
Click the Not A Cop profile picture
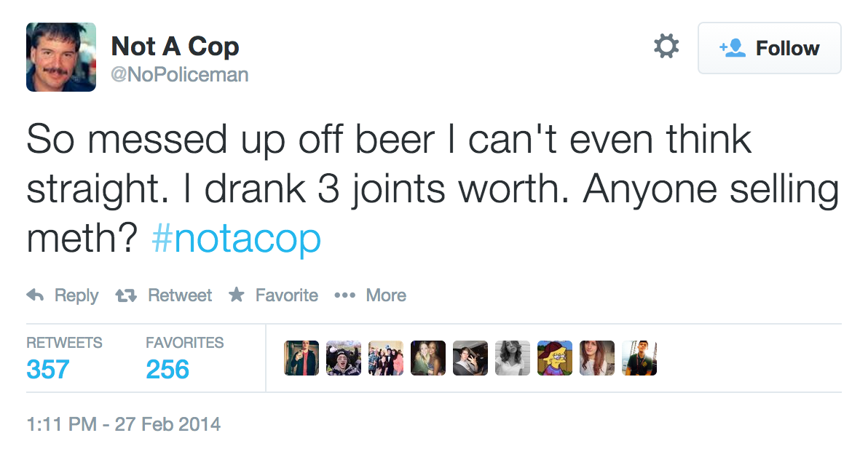point(61,57)
